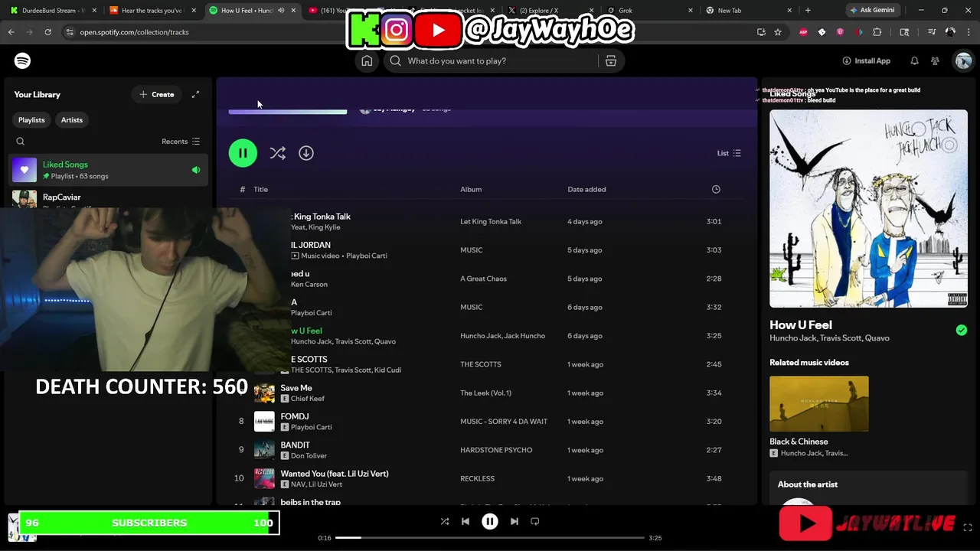Image resolution: width=980 pixels, height=551 pixels.
Task: Pause playback in the bottom player bar
Action: 490,521
